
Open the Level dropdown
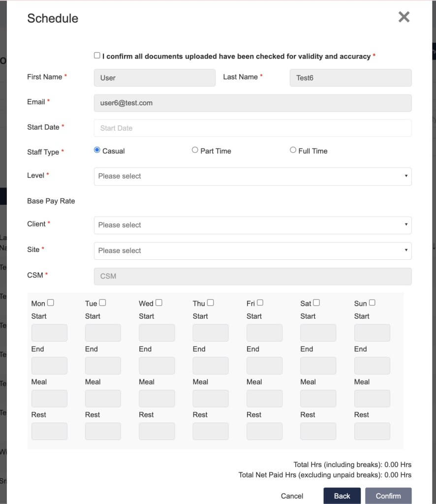point(252,176)
